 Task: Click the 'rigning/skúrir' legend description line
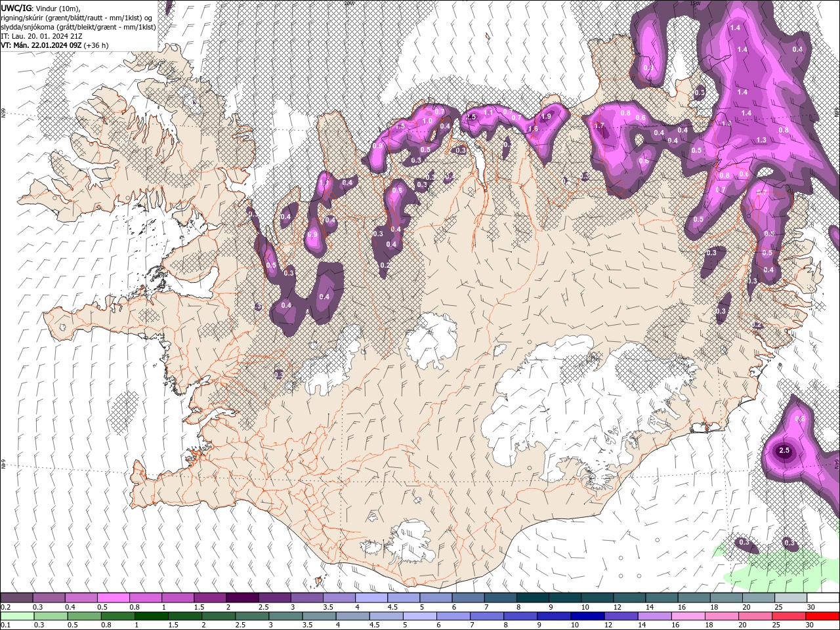[77, 17]
